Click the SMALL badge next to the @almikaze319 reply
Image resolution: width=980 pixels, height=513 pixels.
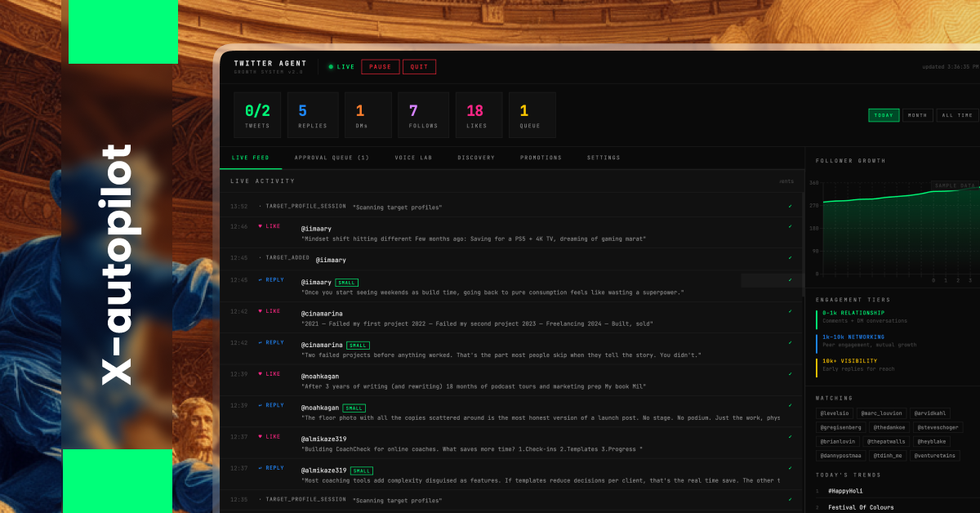pyautogui.click(x=361, y=471)
